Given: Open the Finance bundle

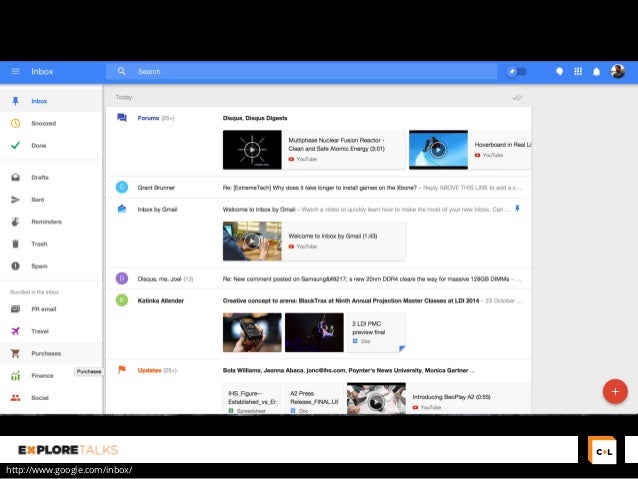Looking at the screenshot, I should point(51,376).
